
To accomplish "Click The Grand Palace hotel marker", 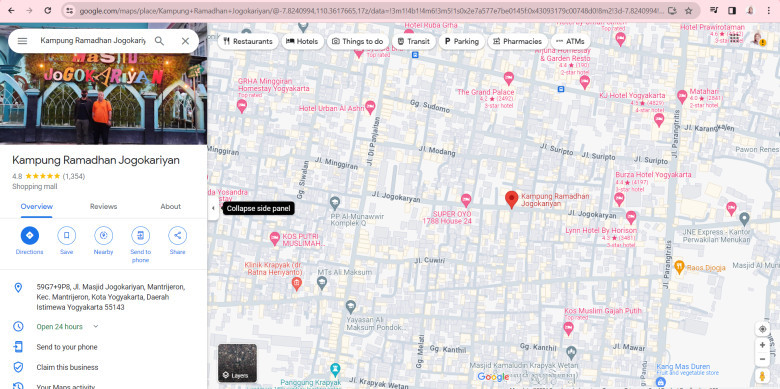I will click(508, 78).
